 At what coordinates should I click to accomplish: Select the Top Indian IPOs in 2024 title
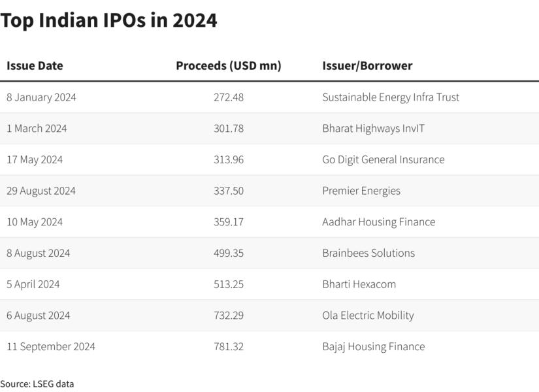(108, 21)
